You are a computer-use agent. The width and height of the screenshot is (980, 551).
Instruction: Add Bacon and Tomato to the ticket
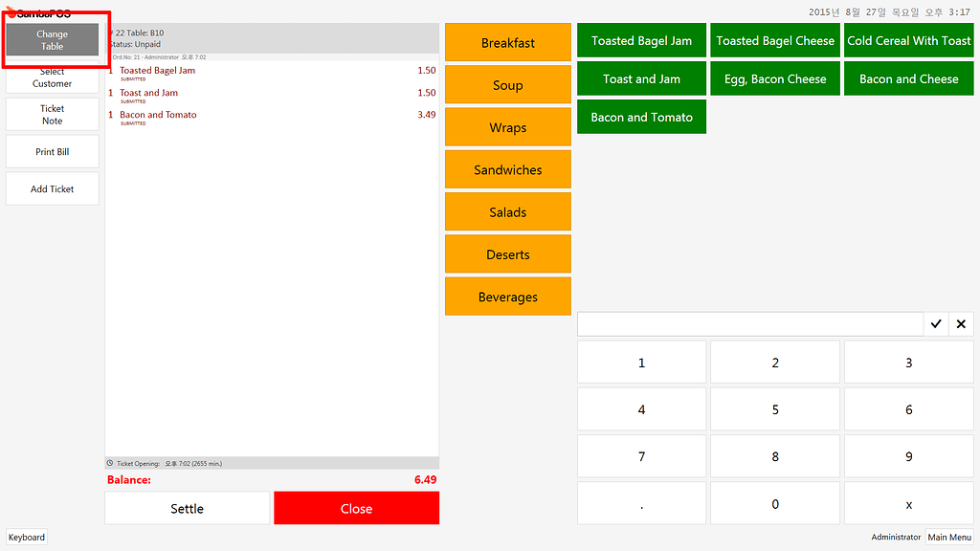(x=640, y=116)
